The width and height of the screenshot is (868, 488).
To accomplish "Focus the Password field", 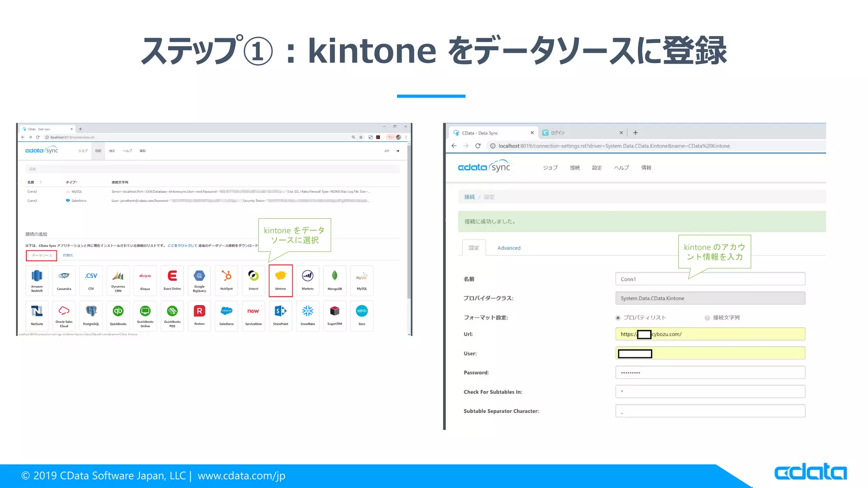I will [710, 373].
